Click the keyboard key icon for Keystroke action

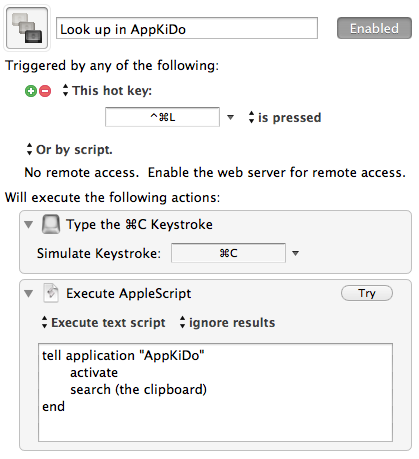(51, 224)
